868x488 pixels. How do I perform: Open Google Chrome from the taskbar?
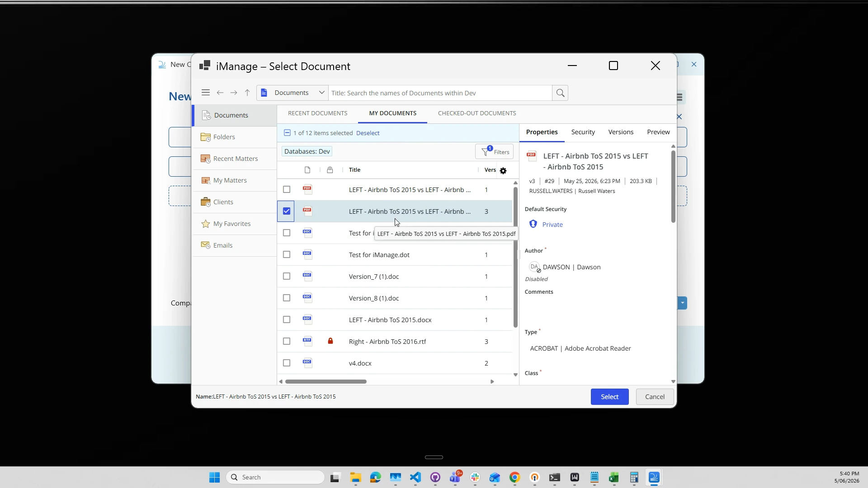pos(515,478)
